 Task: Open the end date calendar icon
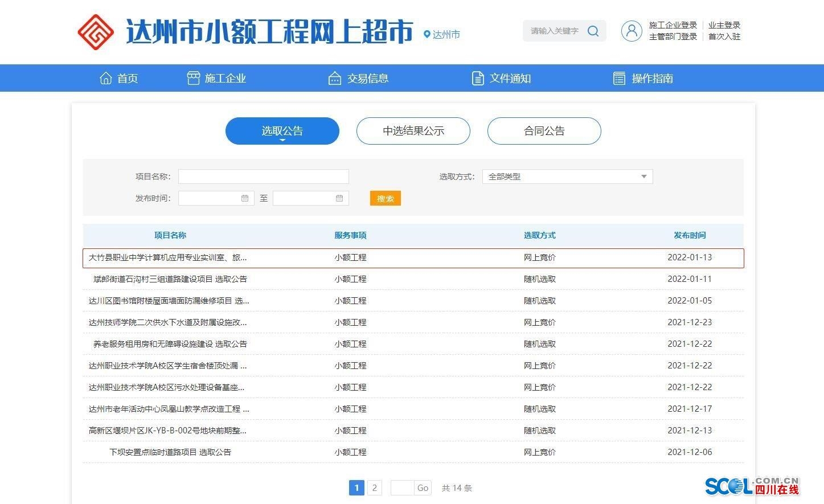point(339,198)
